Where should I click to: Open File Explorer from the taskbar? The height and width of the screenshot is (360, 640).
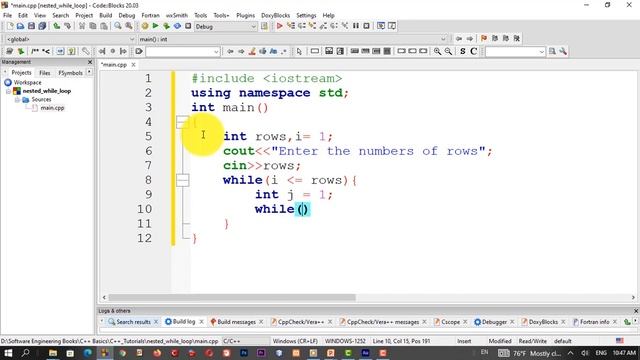(53, 353)
